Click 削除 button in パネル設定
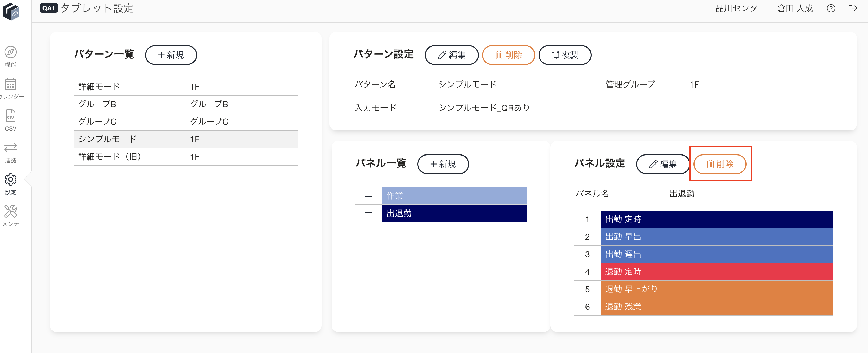 (720, 164)
